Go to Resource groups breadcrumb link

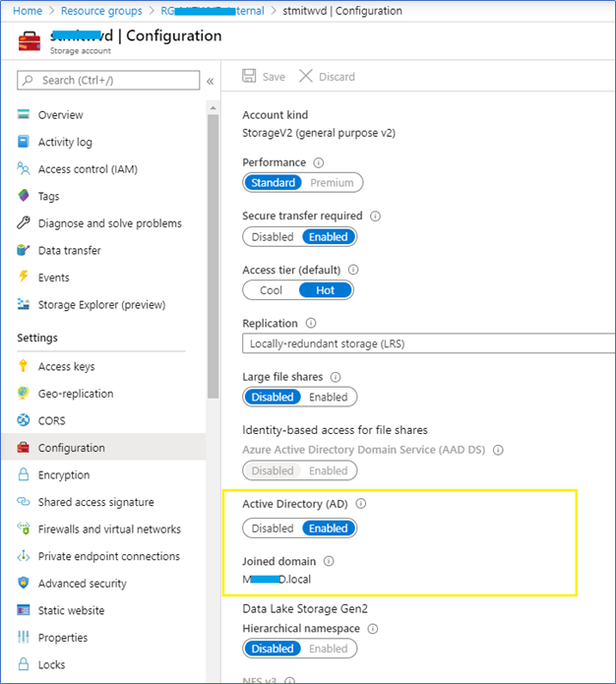pos(101,11)
